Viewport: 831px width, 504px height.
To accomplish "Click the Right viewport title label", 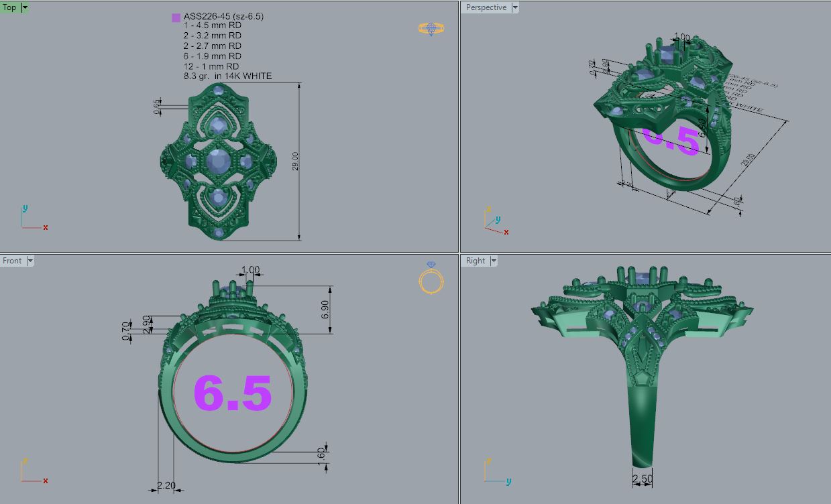I will coord(476,261).
